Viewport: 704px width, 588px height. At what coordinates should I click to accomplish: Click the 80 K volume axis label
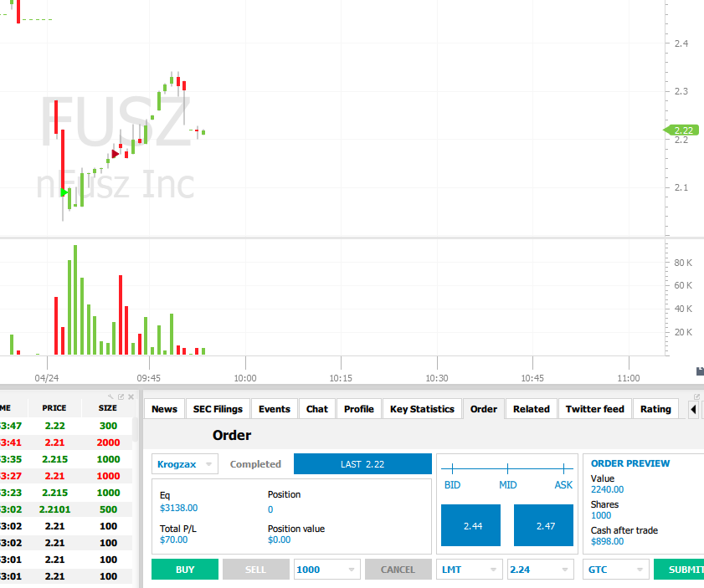(x=683, y=263)
